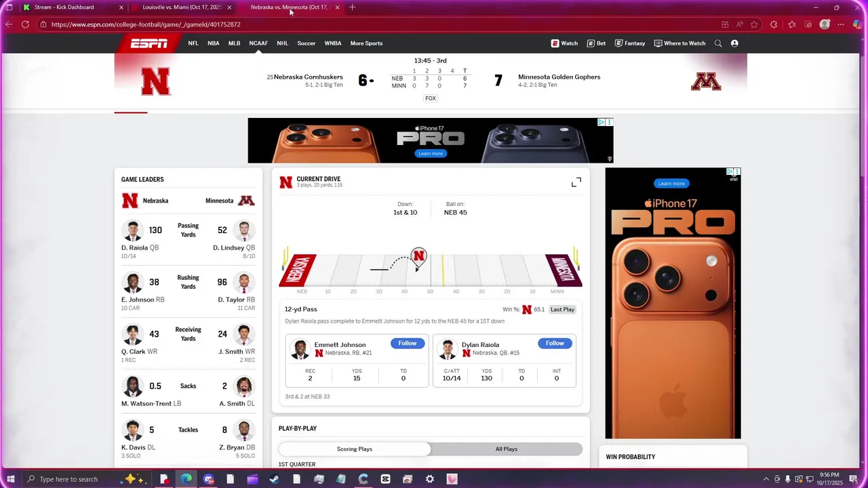
Task: Click the N ball marker on the field
Action: click(418, 257)
